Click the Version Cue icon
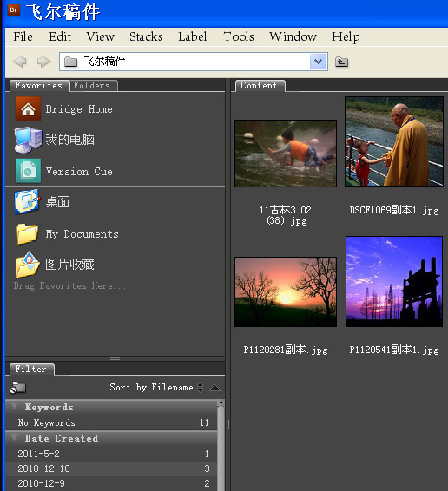Screen dimensions: 448x491 click(x=28, y=171)
